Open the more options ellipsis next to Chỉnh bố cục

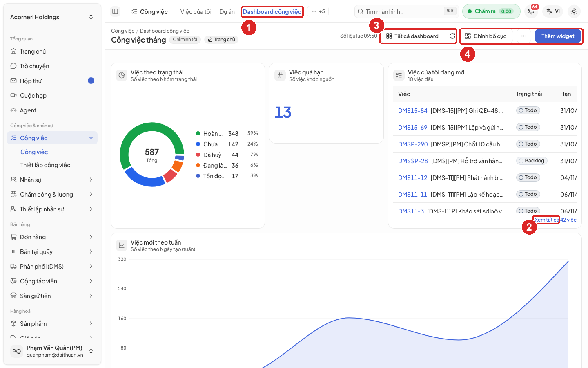pos(524,36)
